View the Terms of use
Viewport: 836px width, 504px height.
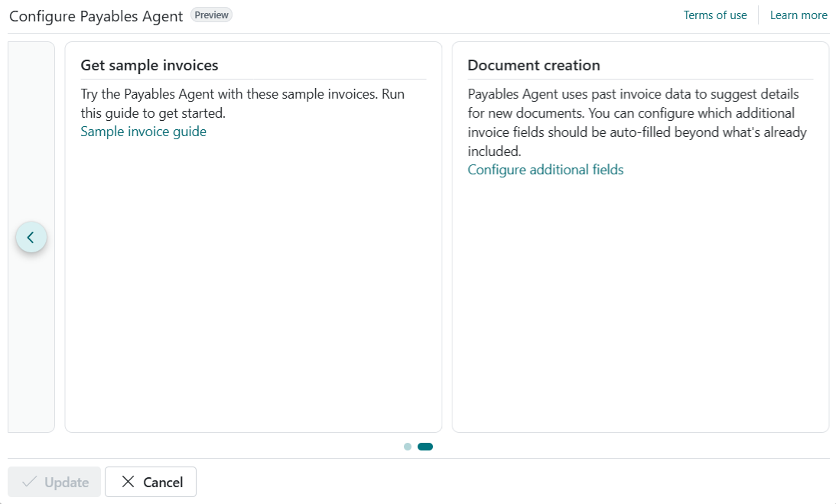click(x=714, y=15)
